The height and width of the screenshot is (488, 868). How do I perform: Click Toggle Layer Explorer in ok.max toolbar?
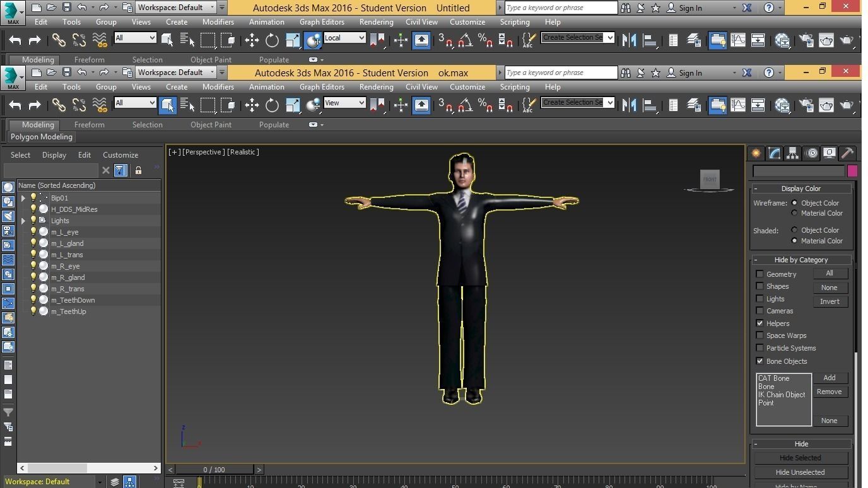[693, 105]
